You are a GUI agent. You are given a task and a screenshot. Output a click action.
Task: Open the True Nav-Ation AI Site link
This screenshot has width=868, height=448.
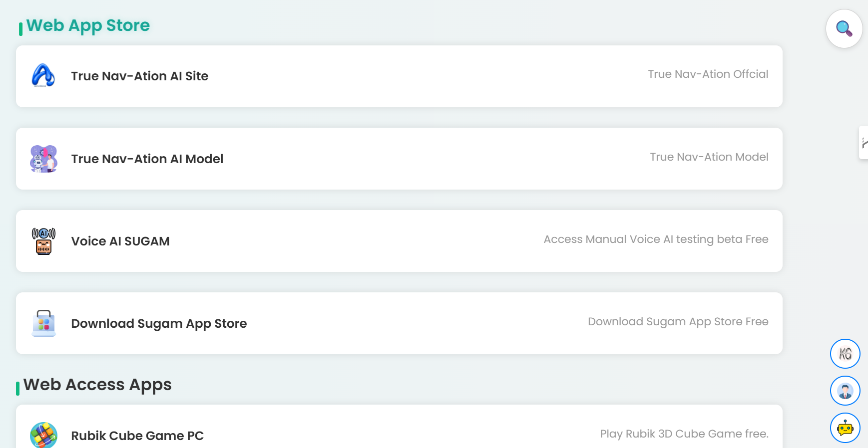[x=139, y=76]
